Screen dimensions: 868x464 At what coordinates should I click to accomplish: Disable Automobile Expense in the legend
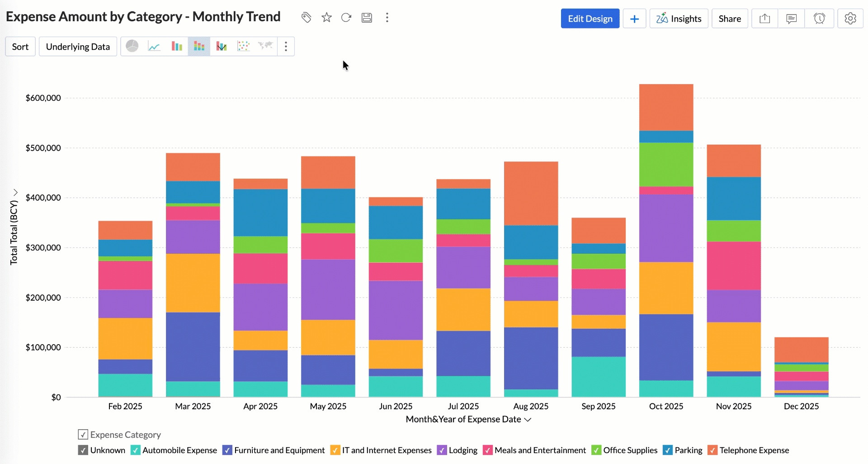pyautogui.click(x=135, y=450)
